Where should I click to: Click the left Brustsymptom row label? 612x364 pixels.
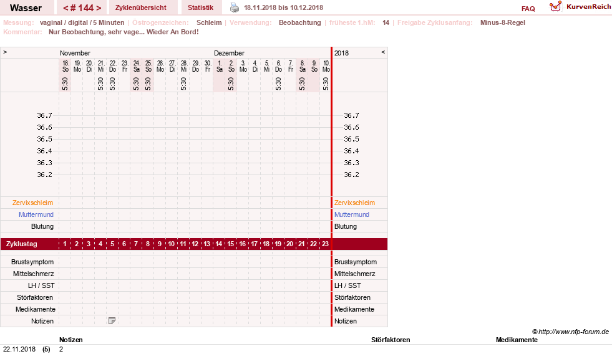[x=32, y=262]
